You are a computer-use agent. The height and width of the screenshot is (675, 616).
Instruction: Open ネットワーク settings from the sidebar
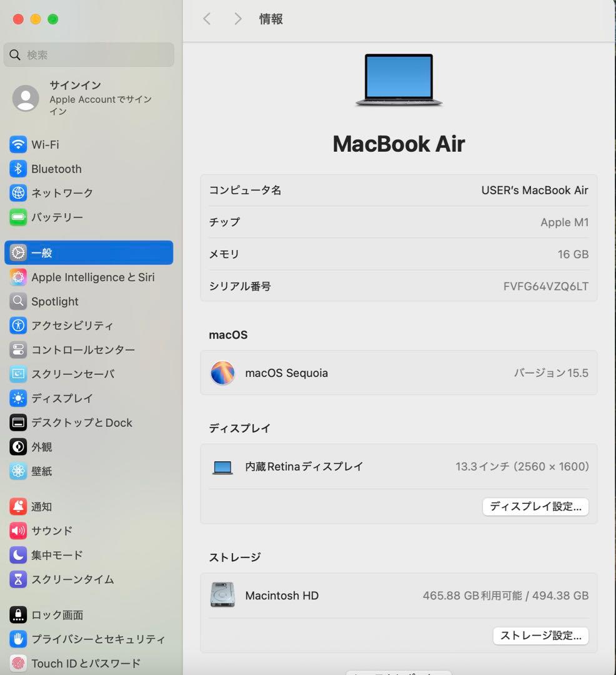[61, 192]
